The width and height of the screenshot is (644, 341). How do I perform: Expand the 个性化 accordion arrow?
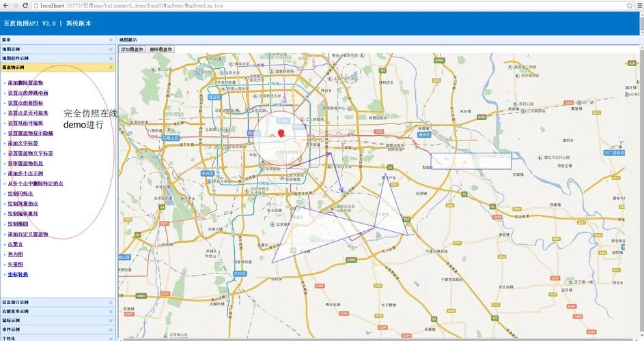point(111,338)
